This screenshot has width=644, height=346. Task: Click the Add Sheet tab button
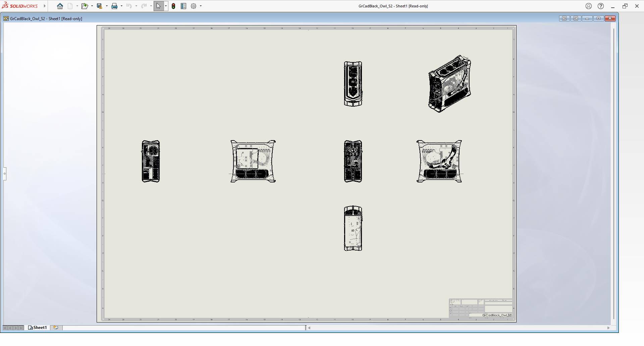tap(56, 328)
